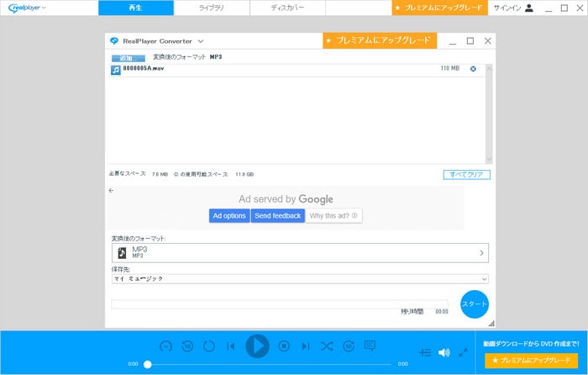The image size is (588, 375).
Task: Click the RealPlayer Converter logo icon
Action: click(114, 41)
